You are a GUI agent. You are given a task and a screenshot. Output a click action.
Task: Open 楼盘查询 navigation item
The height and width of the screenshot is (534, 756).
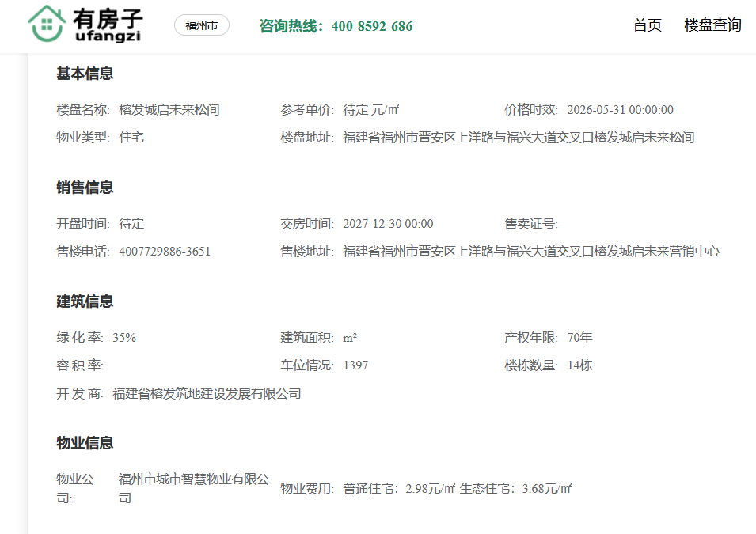point(712,25)
